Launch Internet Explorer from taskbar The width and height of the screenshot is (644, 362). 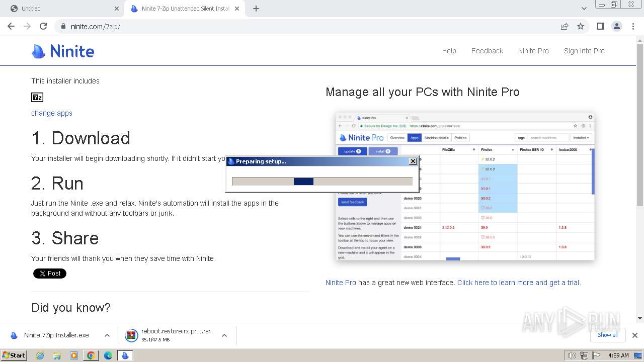pyautogui.click(x=40, y=355)
